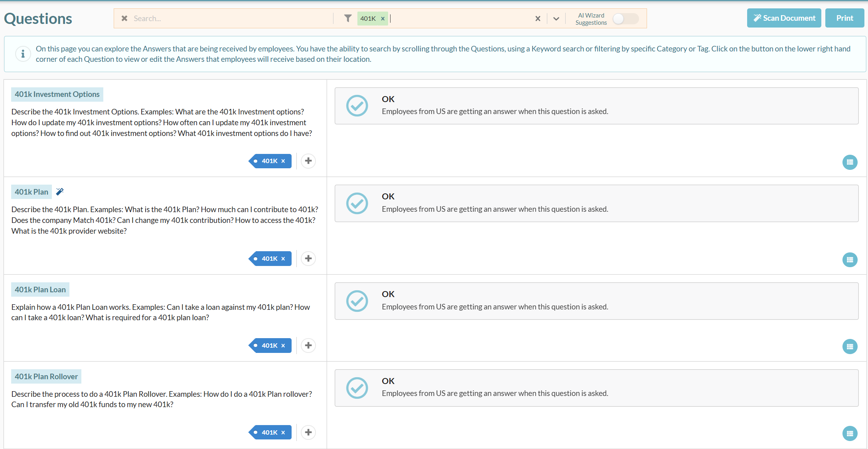Viewport: 868px width, 449px height.
Task: Open answers grid for 401k Plan Rollover
Action: pyautogui.click(x=850, y=433)
